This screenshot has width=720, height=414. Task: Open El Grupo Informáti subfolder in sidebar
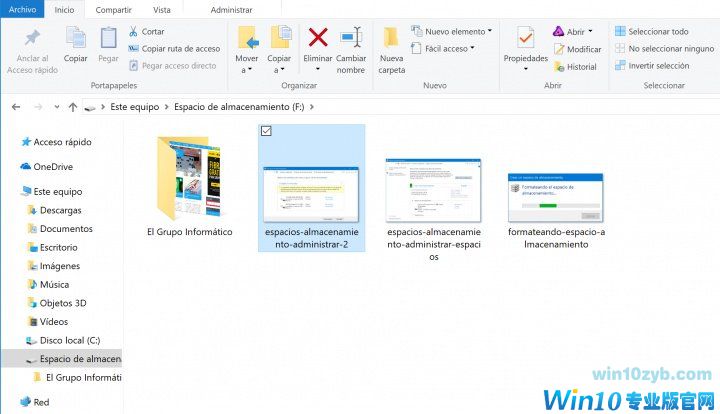click(78, 378)
